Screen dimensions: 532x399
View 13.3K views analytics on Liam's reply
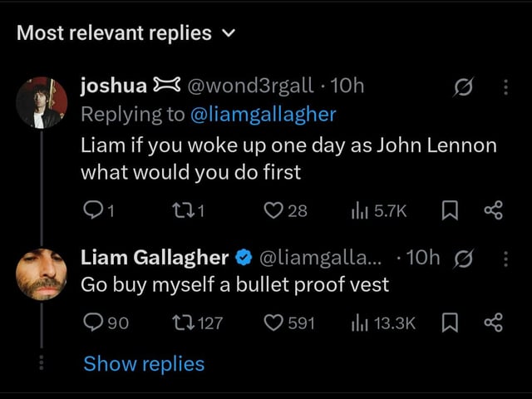coord(383,323)
